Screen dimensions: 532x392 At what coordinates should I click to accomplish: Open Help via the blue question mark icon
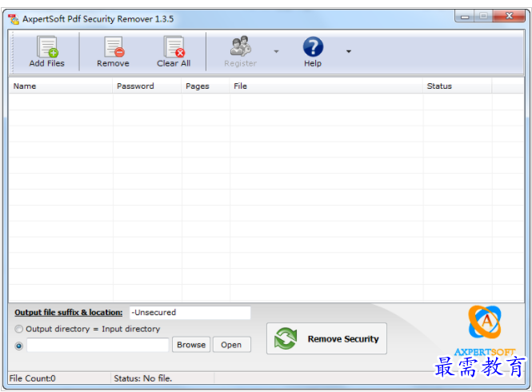313,46
